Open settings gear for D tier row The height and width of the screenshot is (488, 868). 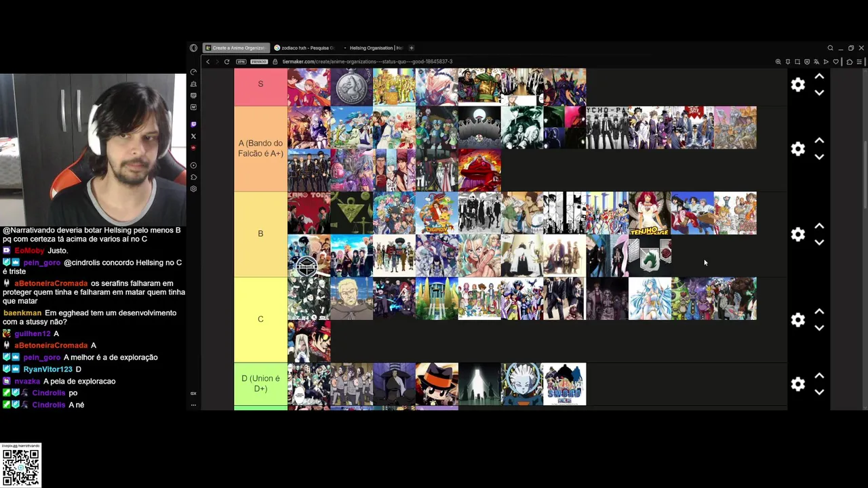pos(797,384)
